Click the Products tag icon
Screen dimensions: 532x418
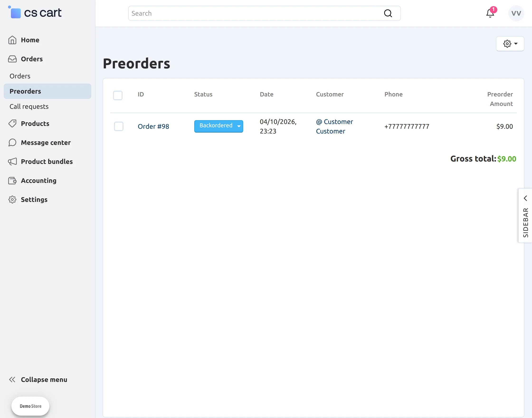point(12,123)
